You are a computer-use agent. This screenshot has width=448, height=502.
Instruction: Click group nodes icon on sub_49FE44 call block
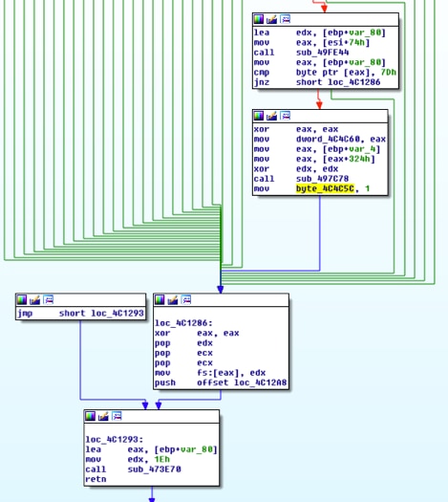pyautogui.click(x=286, y=19)
